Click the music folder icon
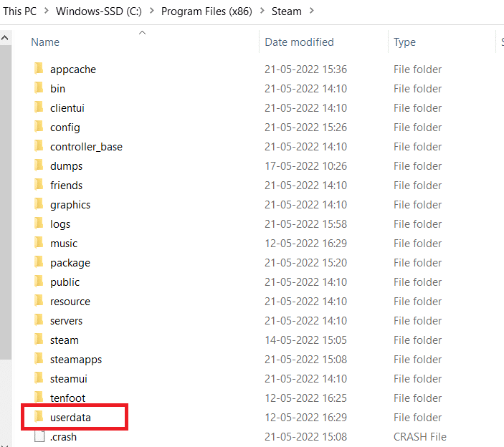This screenshot has height=447, width=504. click(x=39, y=242)
